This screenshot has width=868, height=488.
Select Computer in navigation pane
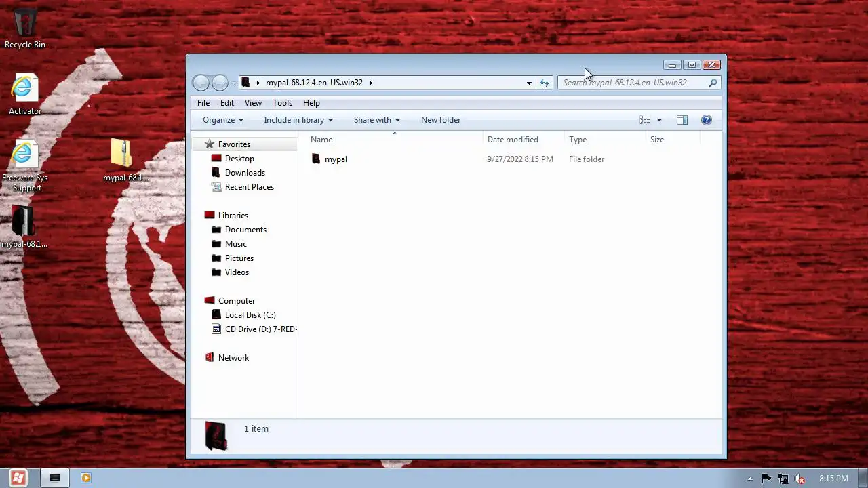pos(237,301)
